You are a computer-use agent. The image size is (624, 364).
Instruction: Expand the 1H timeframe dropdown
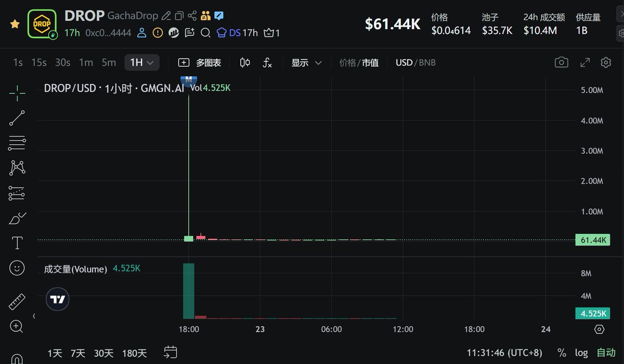141,62
